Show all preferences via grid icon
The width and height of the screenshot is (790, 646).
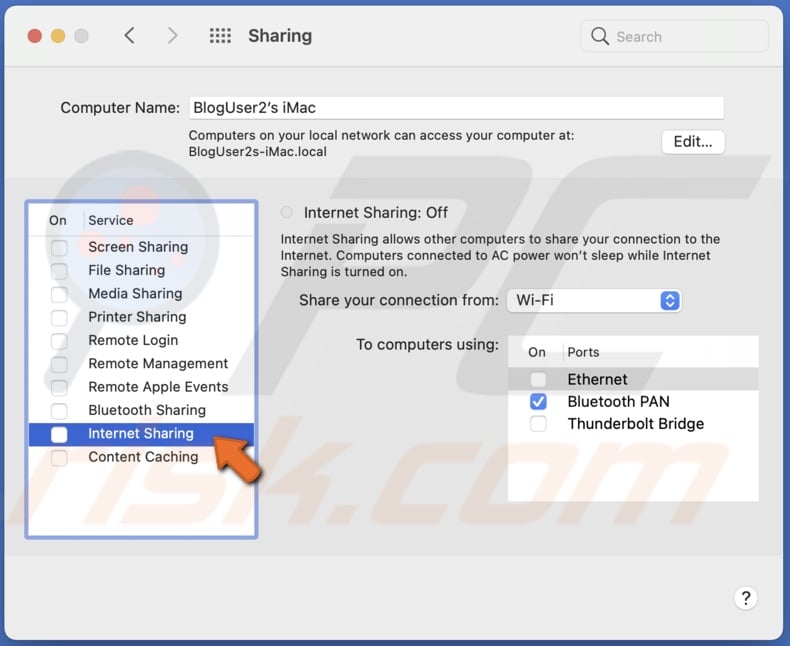(220, 36)
